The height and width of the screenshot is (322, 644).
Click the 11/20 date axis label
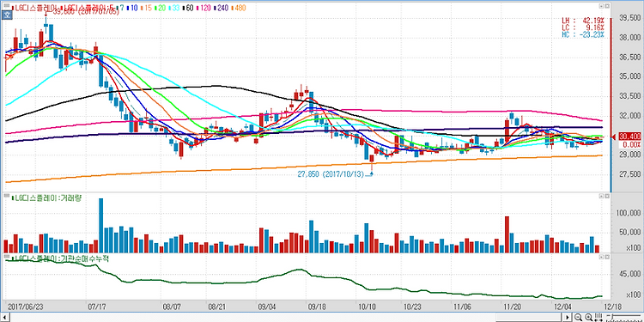coord(513,306)
